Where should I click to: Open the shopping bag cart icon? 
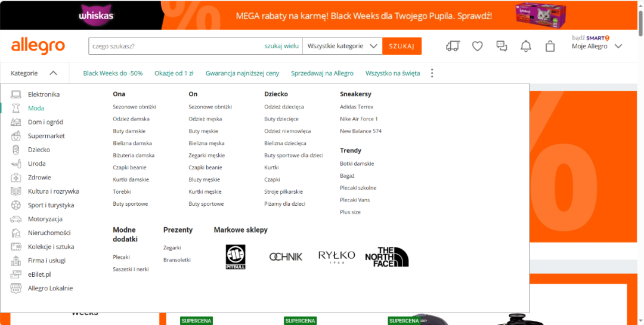click(x=550, y=46)
